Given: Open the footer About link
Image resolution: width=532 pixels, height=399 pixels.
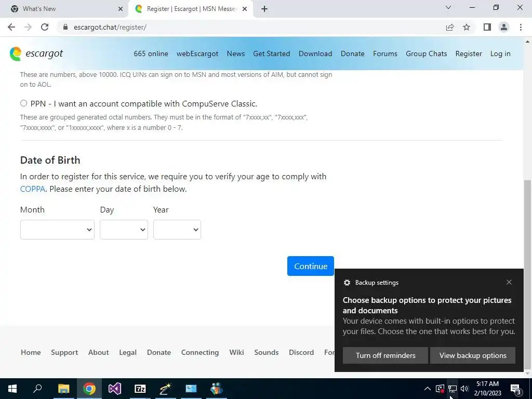Looking at the screenshot, I should 98,352.
